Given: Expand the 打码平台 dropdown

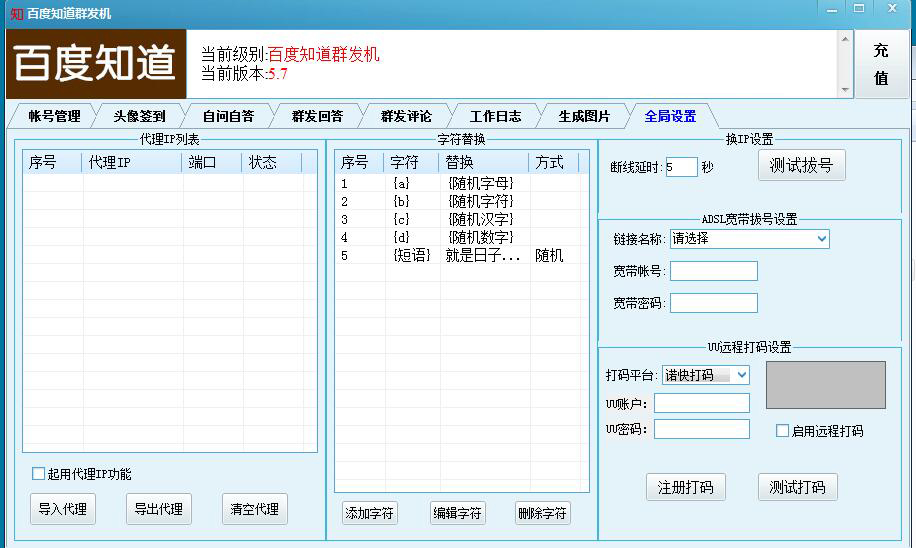Looking at the screenshot, I should click(706, 375).
